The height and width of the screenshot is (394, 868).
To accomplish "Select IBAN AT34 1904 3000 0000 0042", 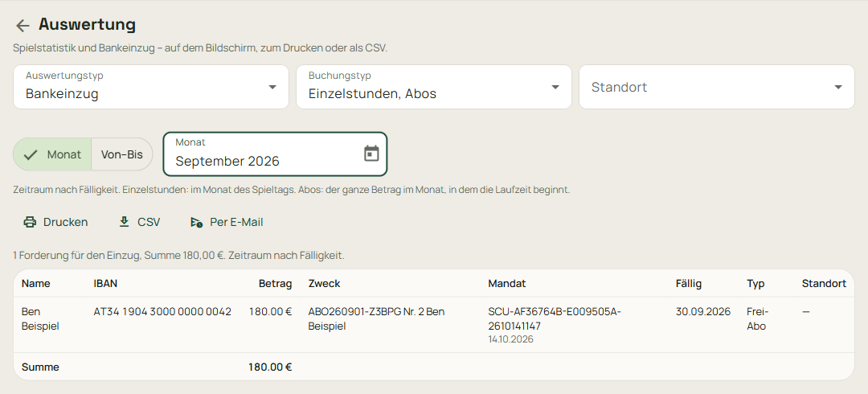I will click(162, 311).
